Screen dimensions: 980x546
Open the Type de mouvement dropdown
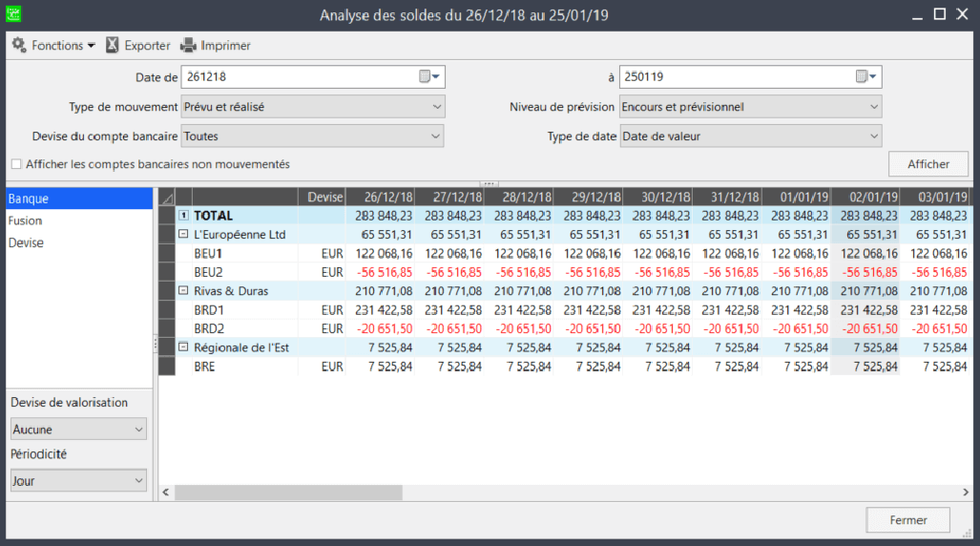click(312, 107)
